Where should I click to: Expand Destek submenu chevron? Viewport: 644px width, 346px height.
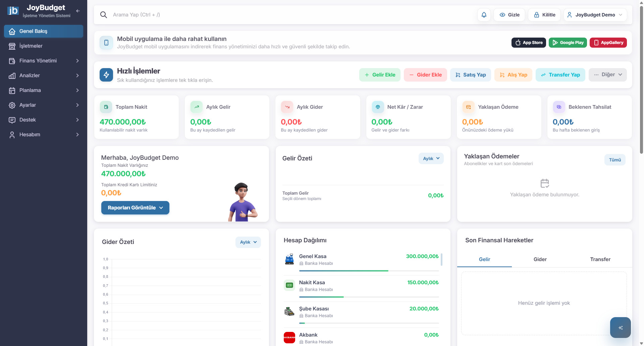pos(77,120)
